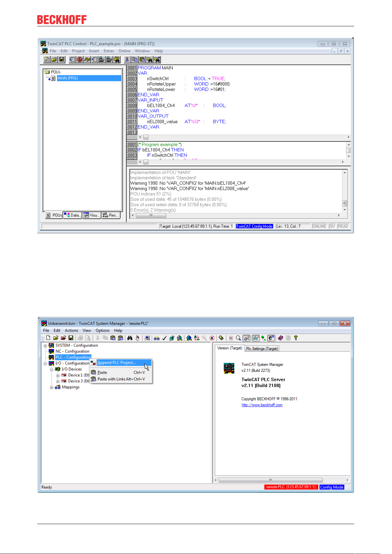The height and width of the screenshot is (554, 392).
Task: Click Print Preview icon in System Manager toolbar
Action: (88, 338)
